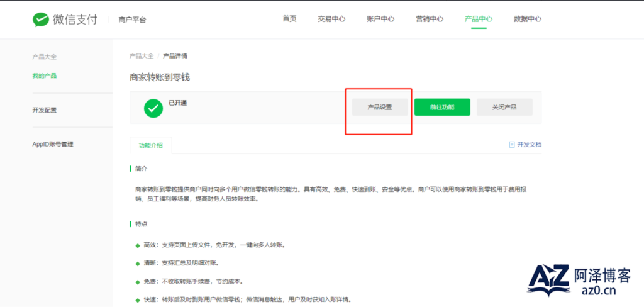Open the 营销中心 navigation tab
This screenshot has width=644, height=307.
click(x=430, y=19)
